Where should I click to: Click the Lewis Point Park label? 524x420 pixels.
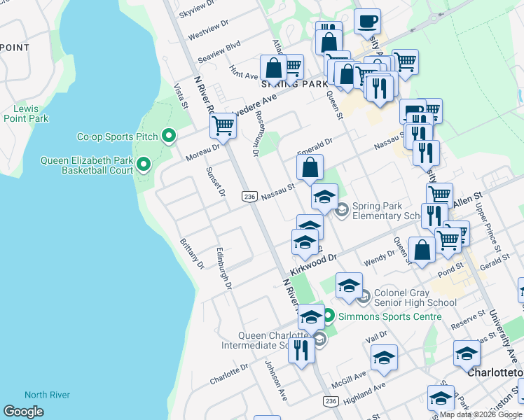(26, 113)
